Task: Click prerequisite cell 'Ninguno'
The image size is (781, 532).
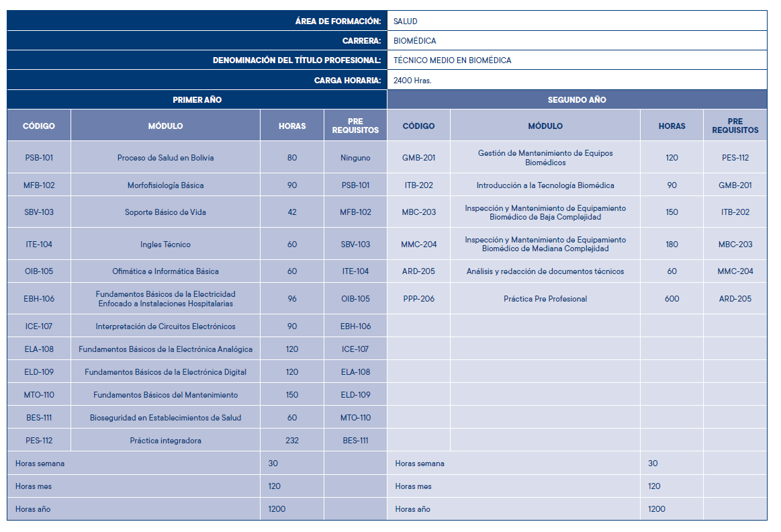Action: (355, 157)
